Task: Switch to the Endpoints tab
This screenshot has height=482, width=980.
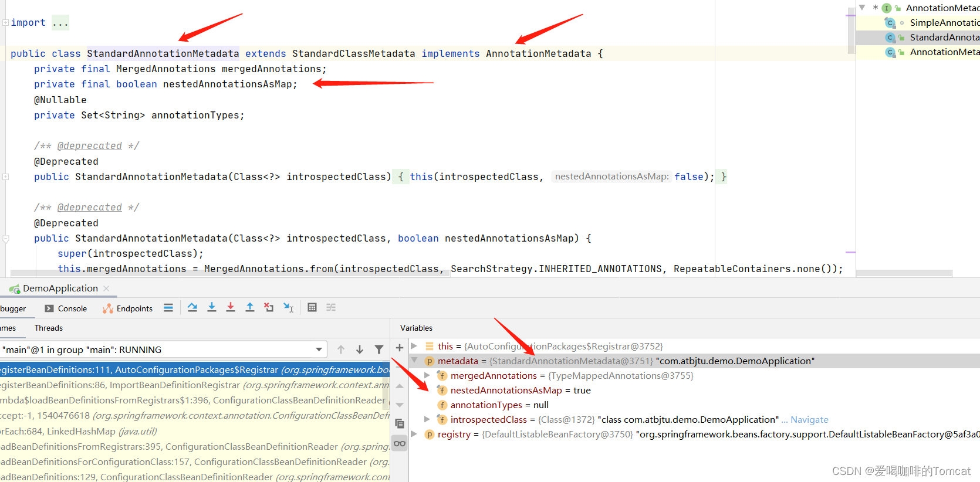Action: tap(128, 308)
